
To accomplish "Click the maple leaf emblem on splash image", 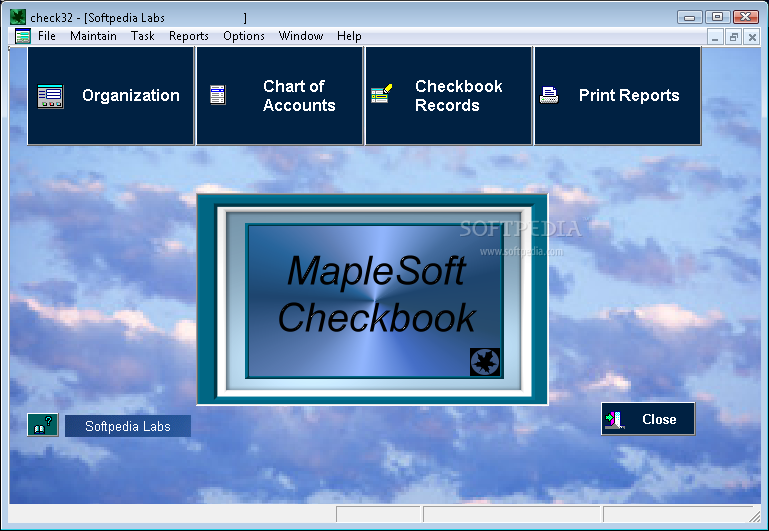I will 485,362.
